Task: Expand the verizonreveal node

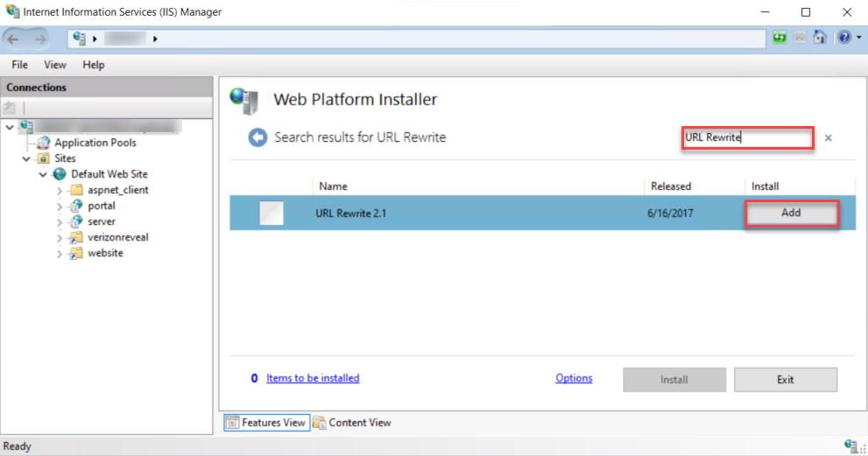Action: pos(60,237)
